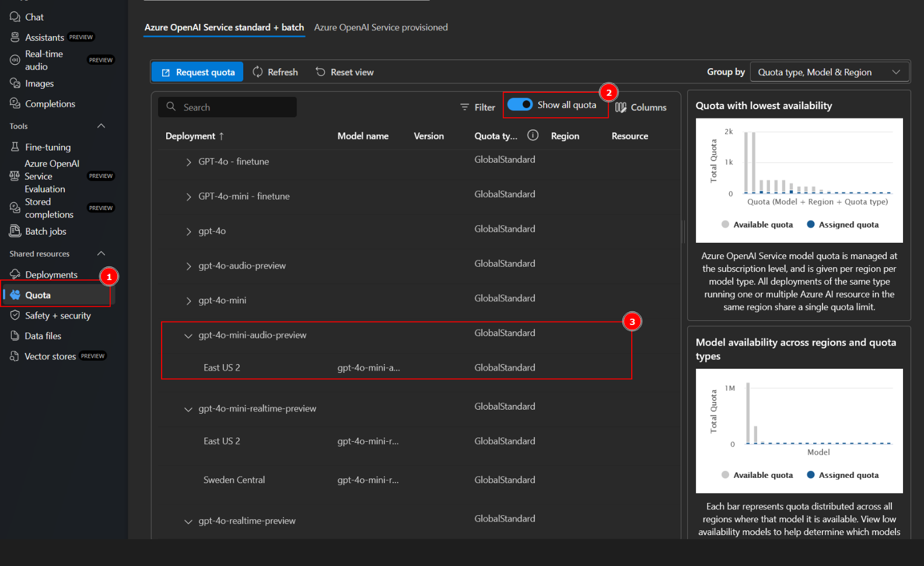Click the Region column header
Viewport: 924px width, 566px height.
[565, 136]
